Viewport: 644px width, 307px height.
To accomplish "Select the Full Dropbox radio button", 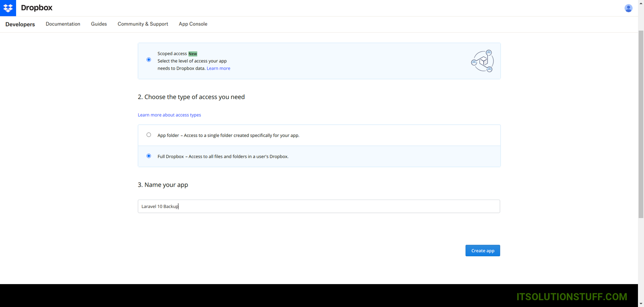I will (149, 156).
